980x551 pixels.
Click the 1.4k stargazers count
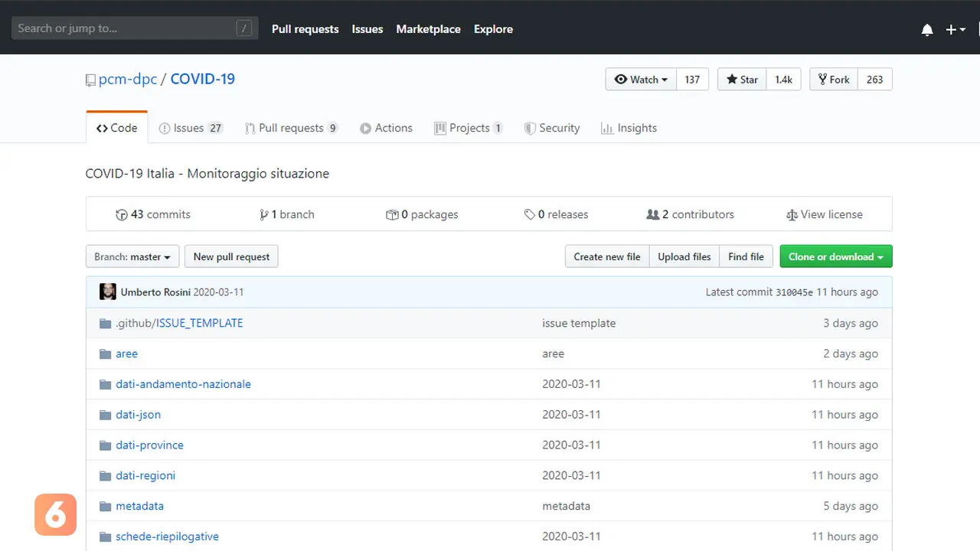point(783,80)
